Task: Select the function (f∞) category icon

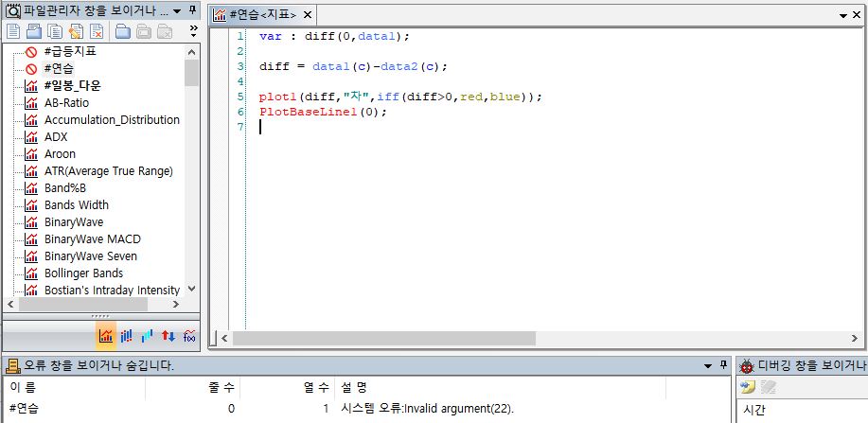Action: (189, 336)
